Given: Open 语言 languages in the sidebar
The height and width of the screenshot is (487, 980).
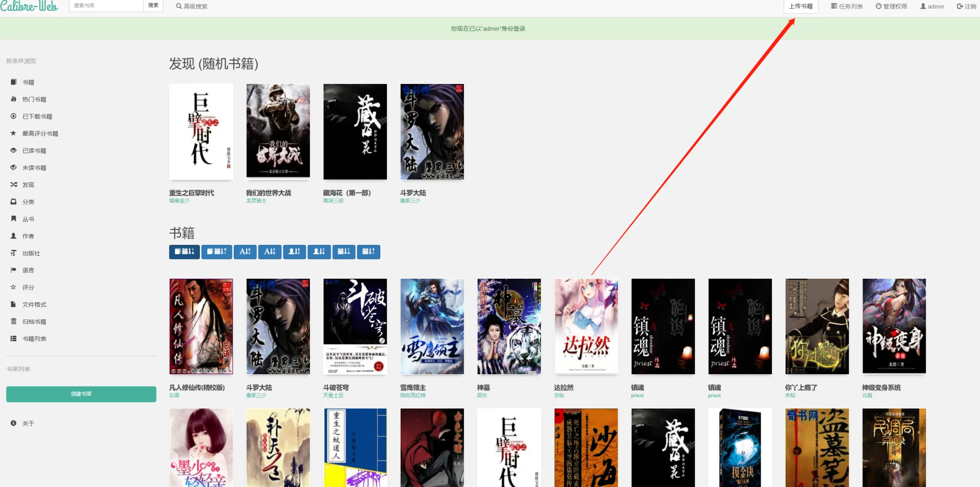Looking at the screenshot, I should coord(28,270).
